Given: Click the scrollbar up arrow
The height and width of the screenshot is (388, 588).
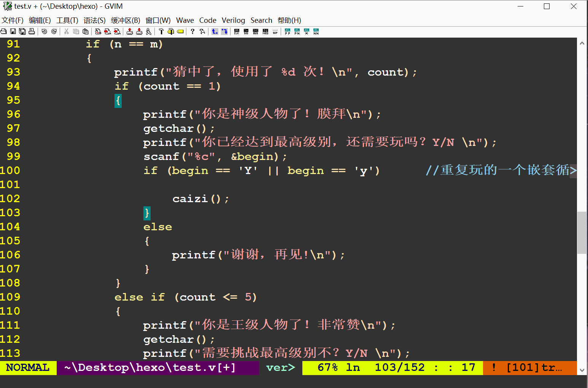Looking at the screenshot, I should tap(582, 43).
